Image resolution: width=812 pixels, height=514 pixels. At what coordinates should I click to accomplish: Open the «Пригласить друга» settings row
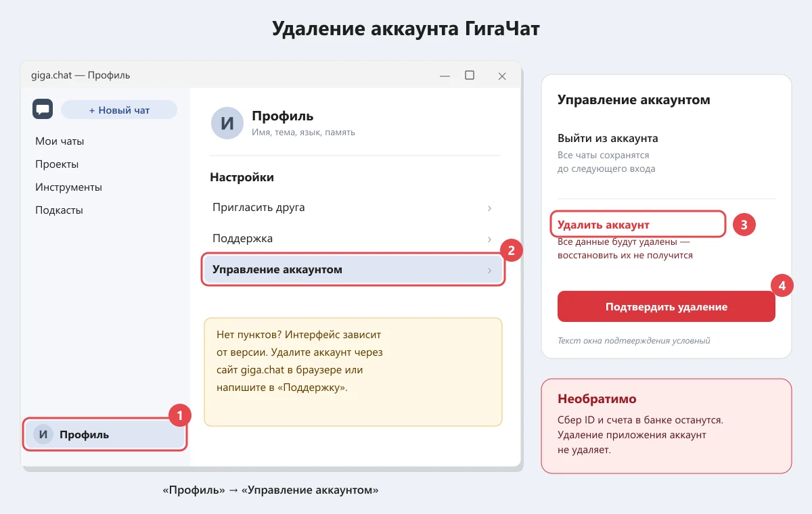(353, 208)
